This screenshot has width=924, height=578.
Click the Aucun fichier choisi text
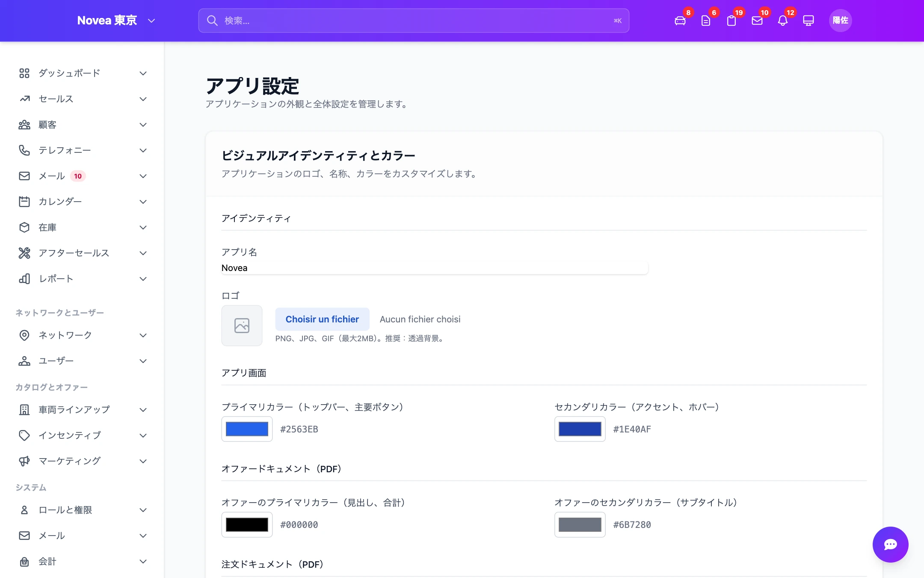coord(420,319)
